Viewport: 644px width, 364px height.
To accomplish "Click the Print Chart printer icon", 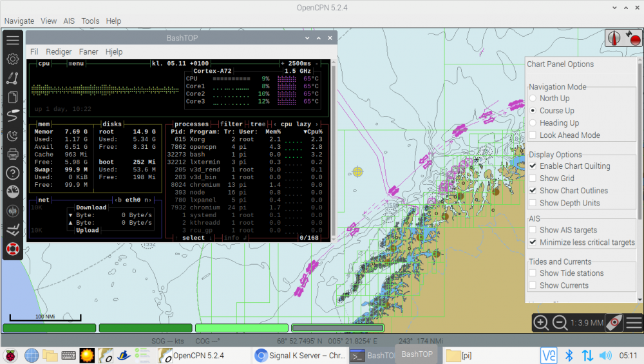I will 13,154.
